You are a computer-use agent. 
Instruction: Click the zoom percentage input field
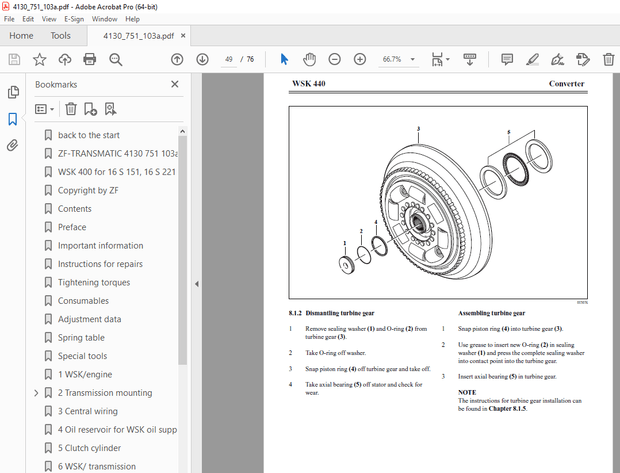click(x=392, y=59)
